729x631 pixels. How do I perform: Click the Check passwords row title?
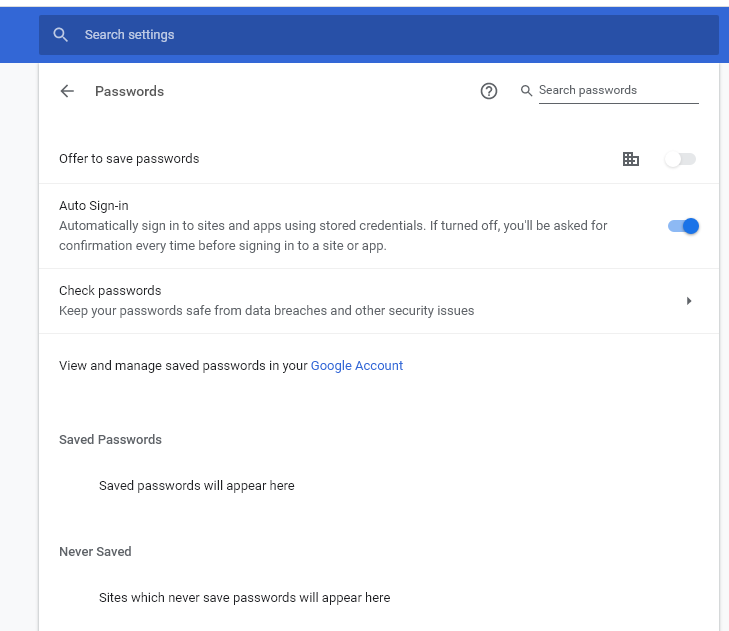(110, 291)
